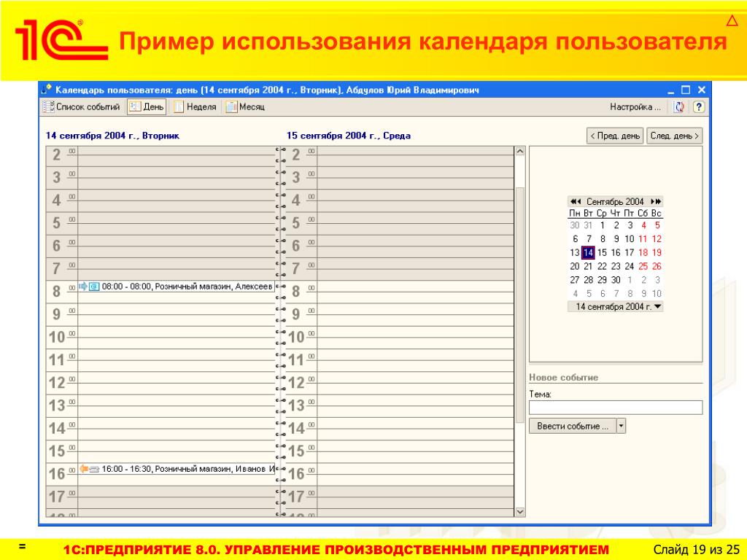This screenshot has width=747, height=560.
Task: Select September 15 in the mini calendar
Action: pos(602,253)
